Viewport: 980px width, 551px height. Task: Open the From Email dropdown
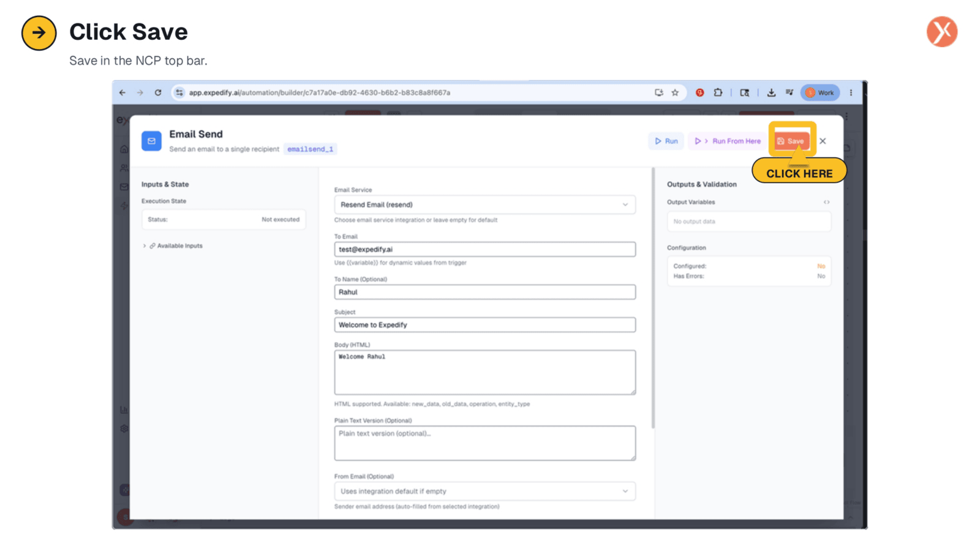484,491
